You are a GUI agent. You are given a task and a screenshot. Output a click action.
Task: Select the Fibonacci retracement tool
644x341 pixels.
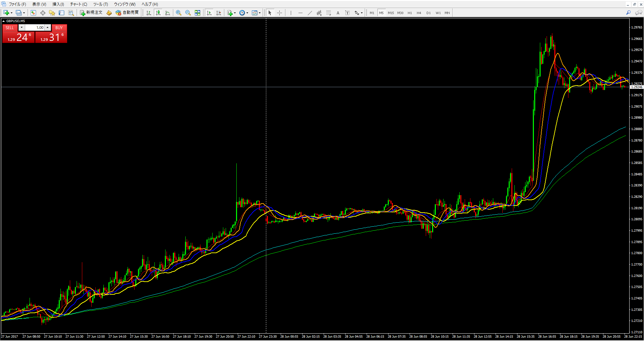coord(328,13)
